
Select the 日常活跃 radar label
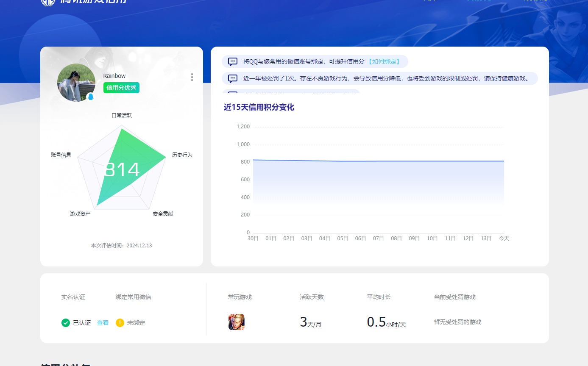[122, 115]
